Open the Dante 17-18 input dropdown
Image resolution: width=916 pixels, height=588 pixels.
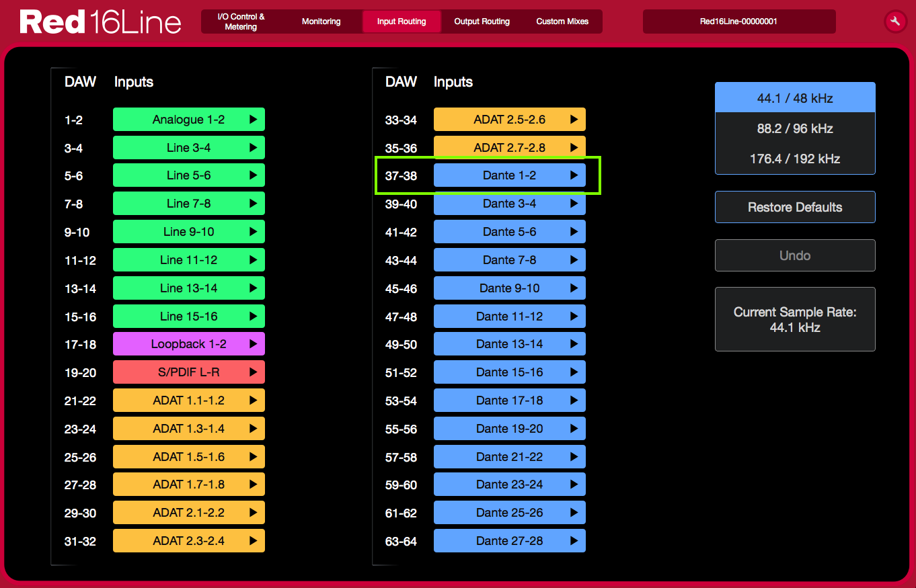pyautogui.click(x=510, y=401)
